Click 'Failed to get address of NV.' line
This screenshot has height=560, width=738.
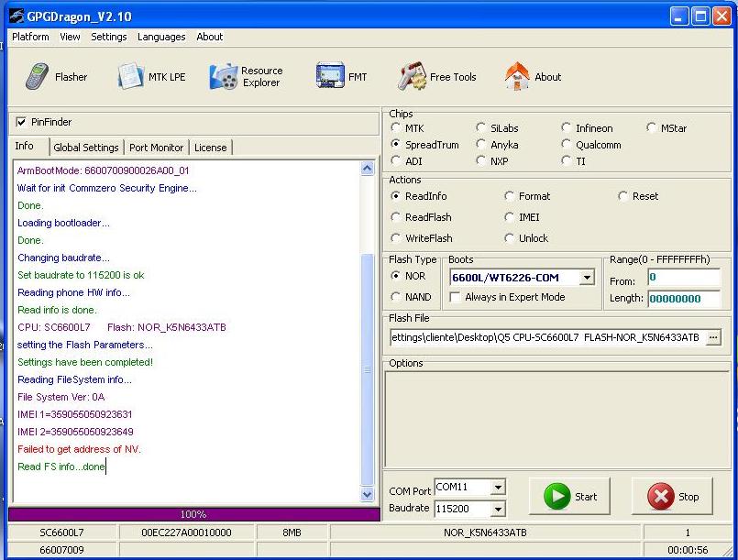[x=79, y=449]
